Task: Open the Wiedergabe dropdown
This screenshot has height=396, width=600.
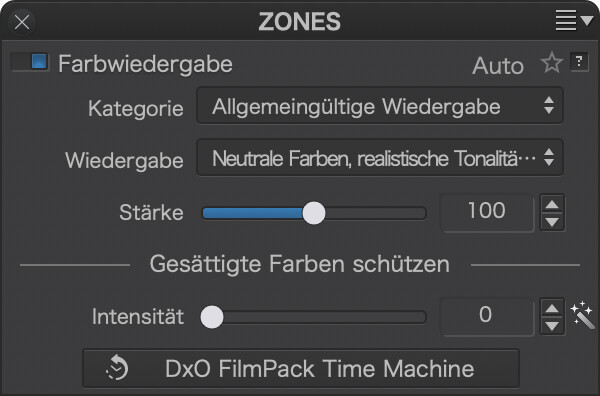Action: [380, 158]
